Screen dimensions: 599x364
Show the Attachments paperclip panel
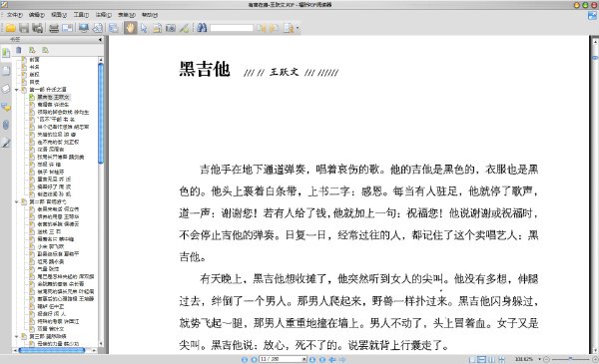coord(6,125)
